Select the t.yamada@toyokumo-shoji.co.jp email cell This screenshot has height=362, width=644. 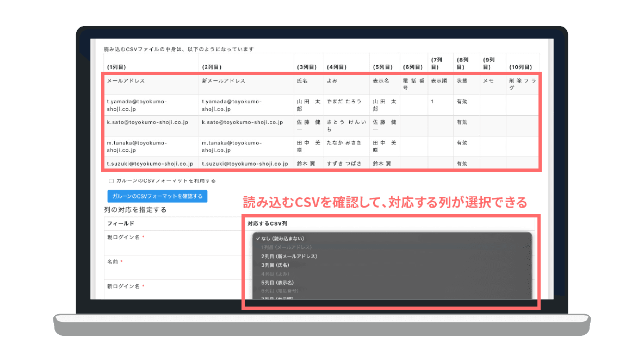[137, 105]
